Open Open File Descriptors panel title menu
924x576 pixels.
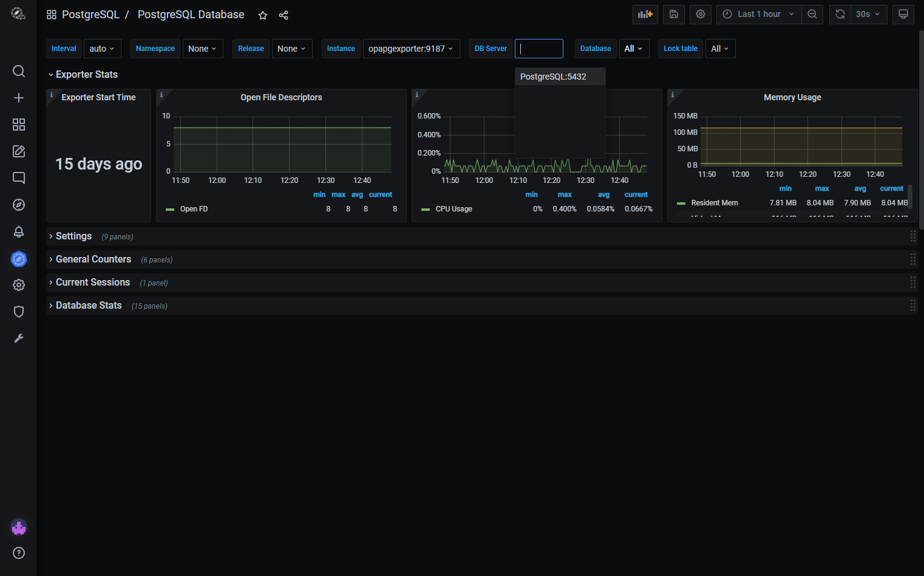(x=281, y=97)
